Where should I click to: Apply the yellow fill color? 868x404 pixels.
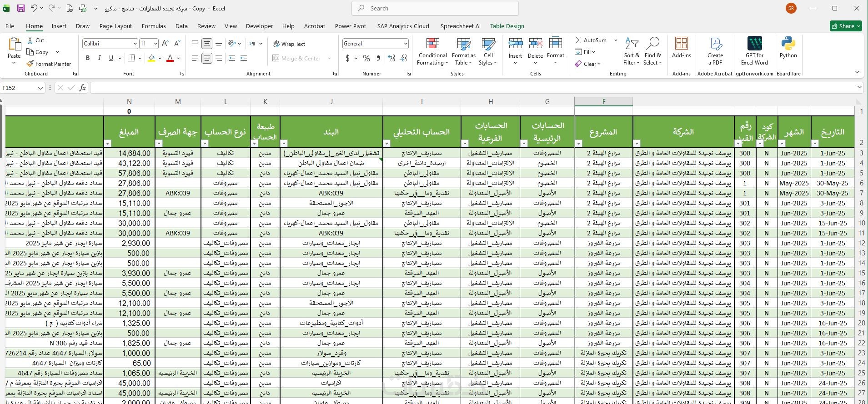point(151,58)
